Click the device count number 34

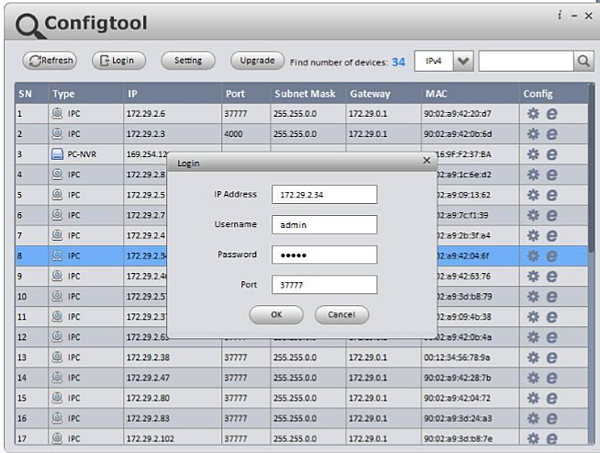pyautogui.click(x=398, y=62)
